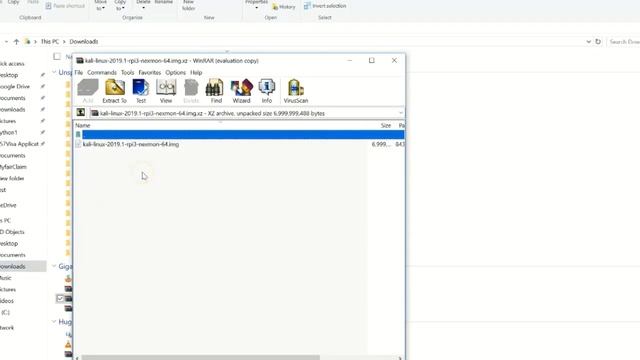Image resolution: width=640 pixels, height=360 pixels.
Task: Sort by the Size column header
Action: point(386,125)
